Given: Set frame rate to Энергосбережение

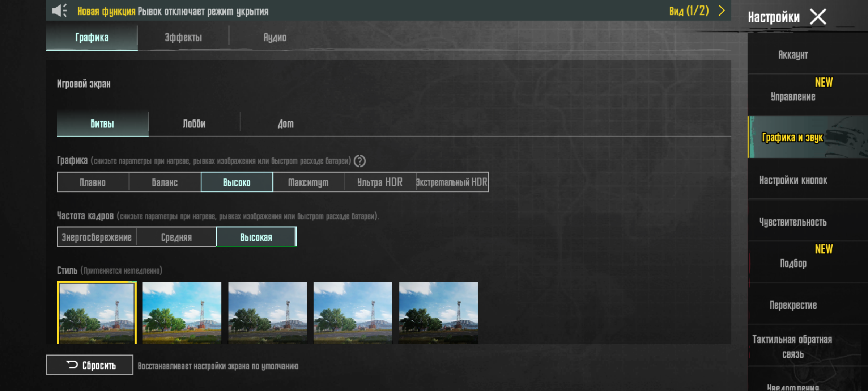Looking at the screenshot, I should pos(97,237).
